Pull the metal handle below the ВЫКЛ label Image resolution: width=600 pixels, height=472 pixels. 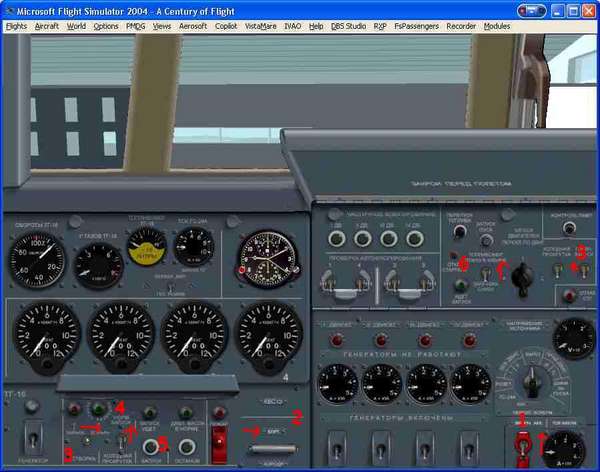point(272,449)
